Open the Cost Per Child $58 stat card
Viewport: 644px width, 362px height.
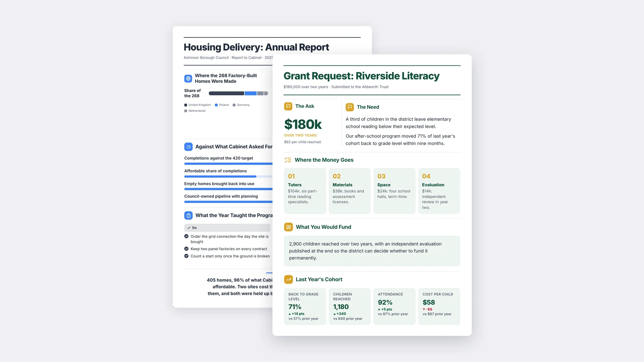pyautogui.click(x=439, y=306)
